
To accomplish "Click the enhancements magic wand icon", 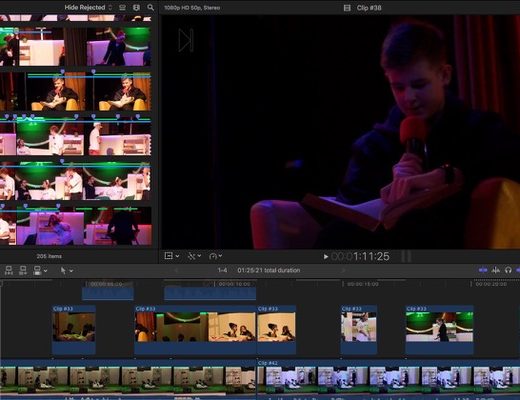I will [x=192, y=256].
